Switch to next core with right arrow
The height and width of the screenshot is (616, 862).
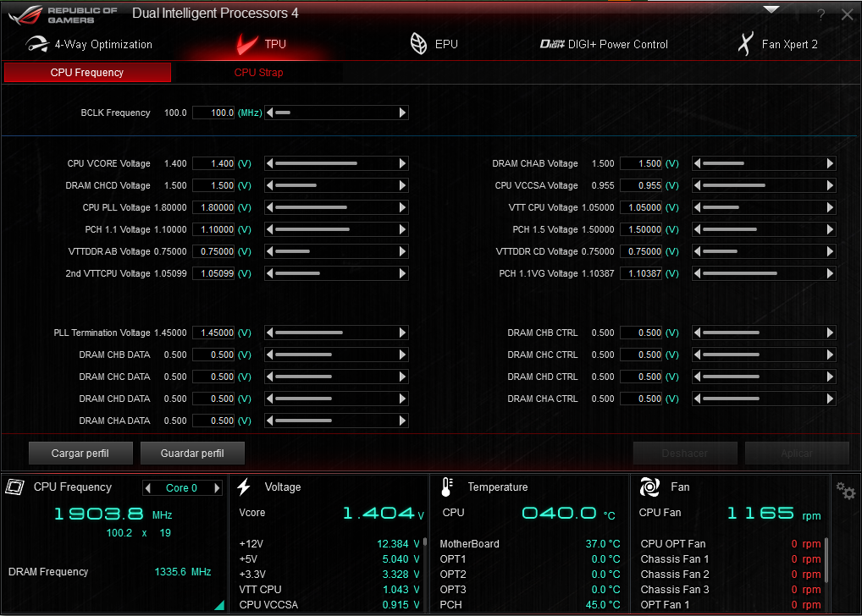(217, 488)
